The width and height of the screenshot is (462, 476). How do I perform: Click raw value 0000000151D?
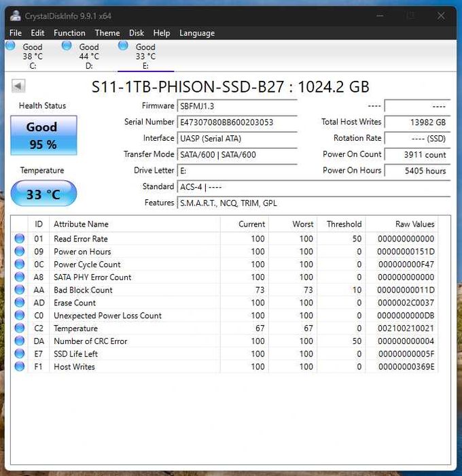[406, 252]
